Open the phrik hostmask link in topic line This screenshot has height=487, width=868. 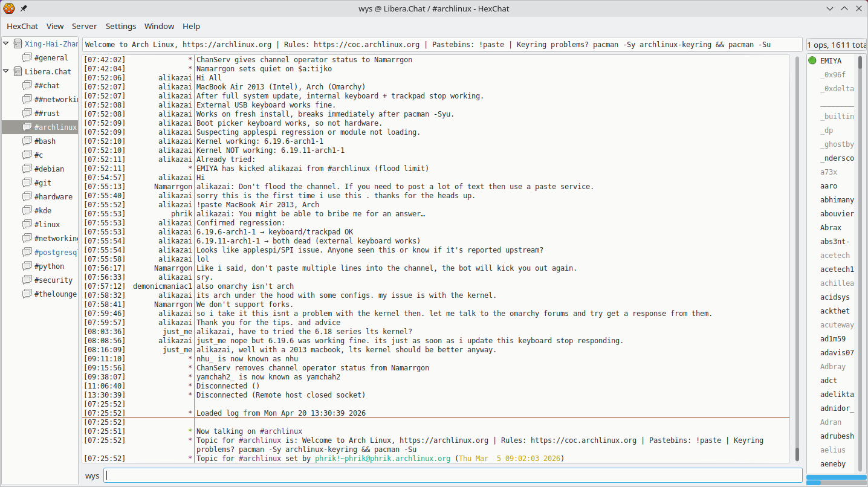pyautogui.click(x=382, y=459)
